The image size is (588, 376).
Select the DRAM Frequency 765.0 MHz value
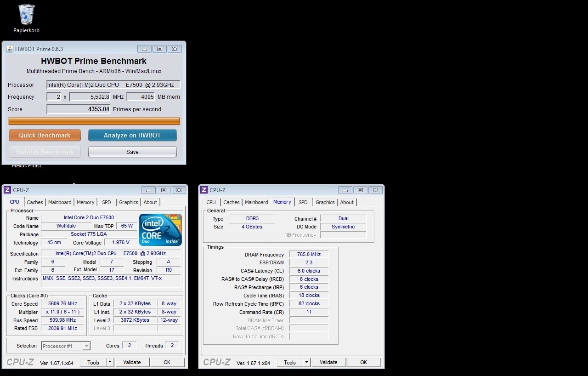coord(309,254)
